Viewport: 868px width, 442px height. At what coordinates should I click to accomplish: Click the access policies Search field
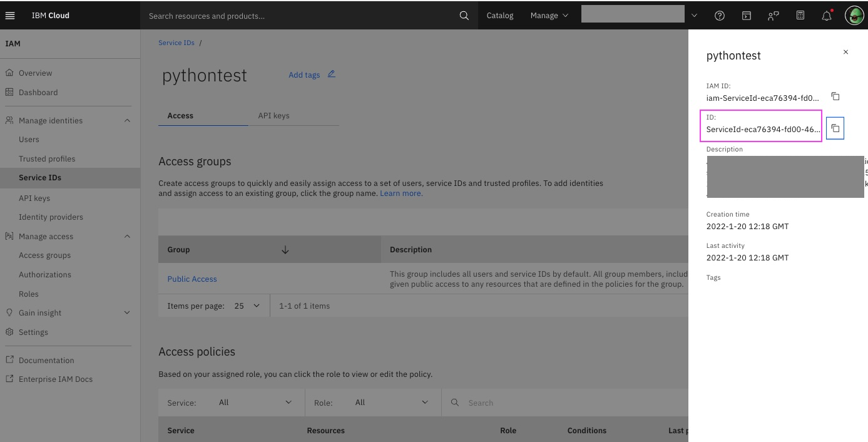point(563,403)
